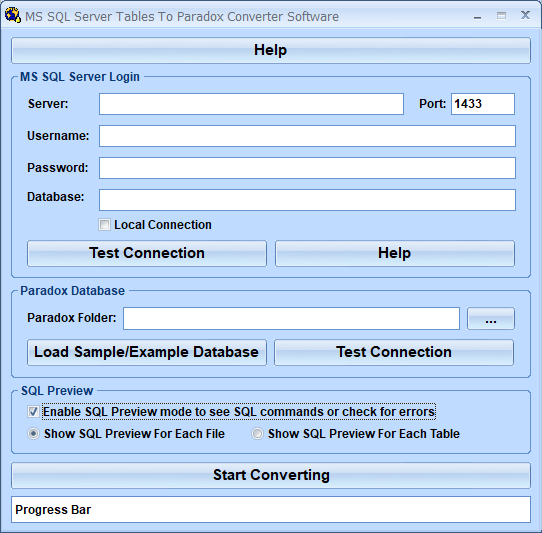Select the Database input field
This screenshot has width=542, height=533.
point(307,200)
